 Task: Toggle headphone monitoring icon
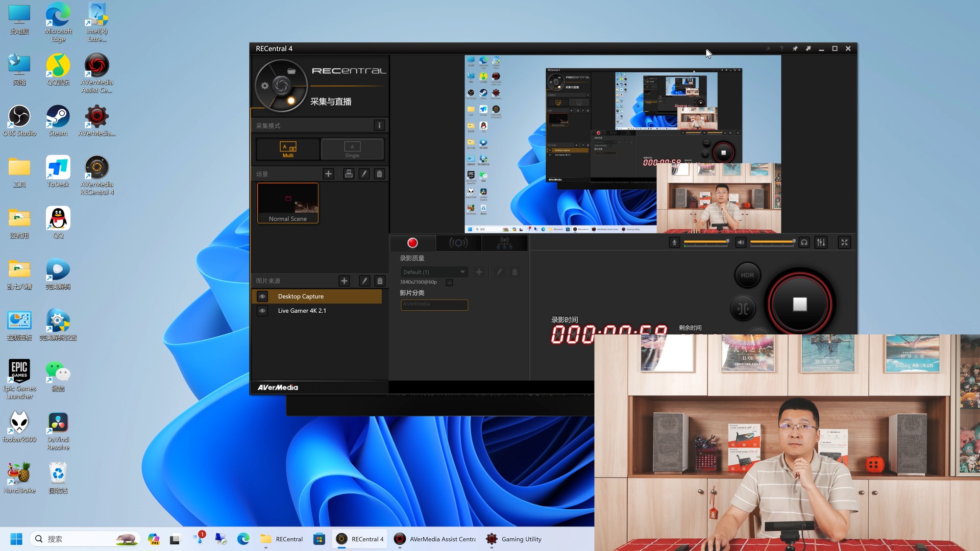[804, 243]
